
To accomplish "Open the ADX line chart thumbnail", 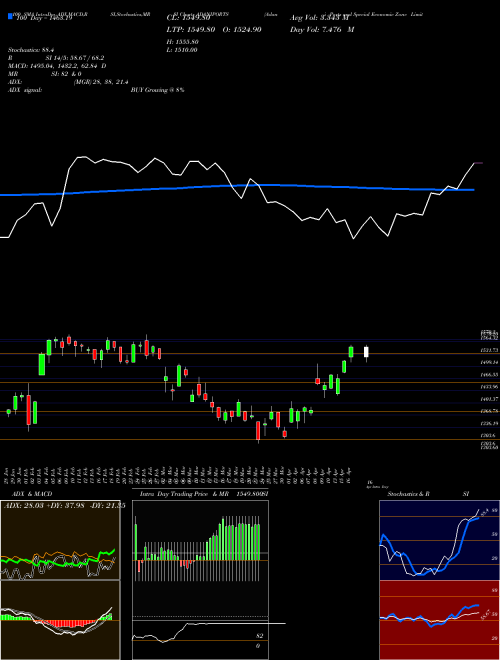I will point(60,540).
